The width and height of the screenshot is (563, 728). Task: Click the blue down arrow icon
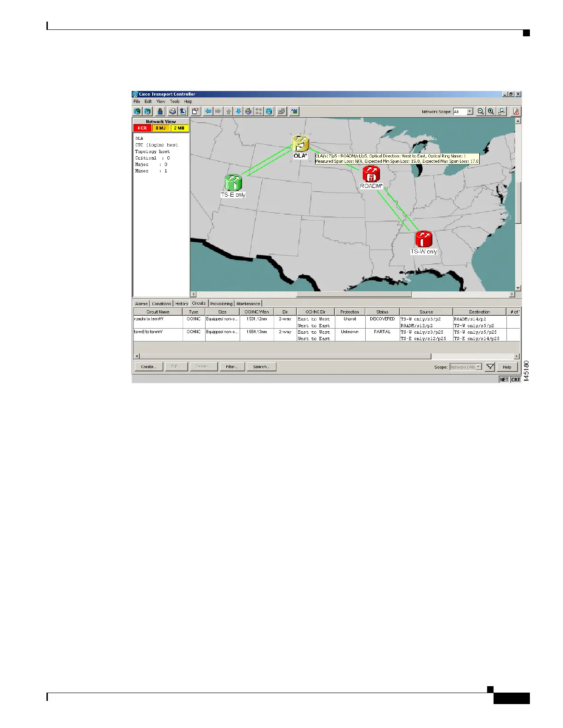238,111
